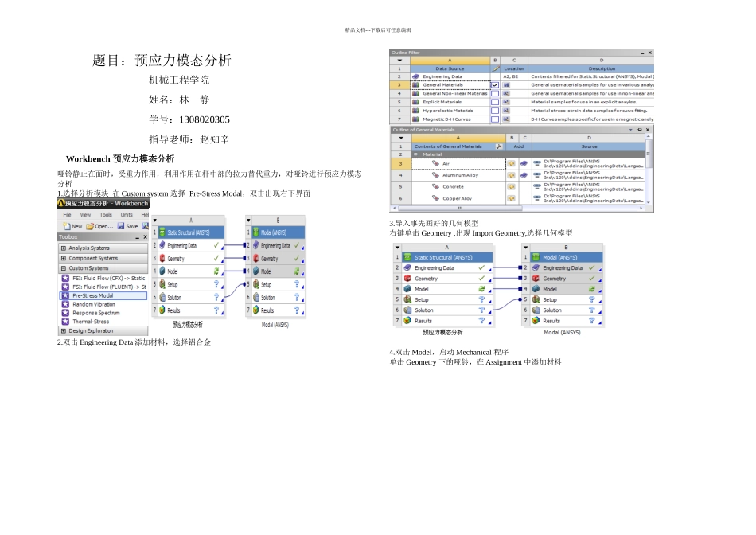756x535 pixels.
Task: Select the FSI: Fluid Flow (FLUENT) star icon
Action: tap(65, 287)
